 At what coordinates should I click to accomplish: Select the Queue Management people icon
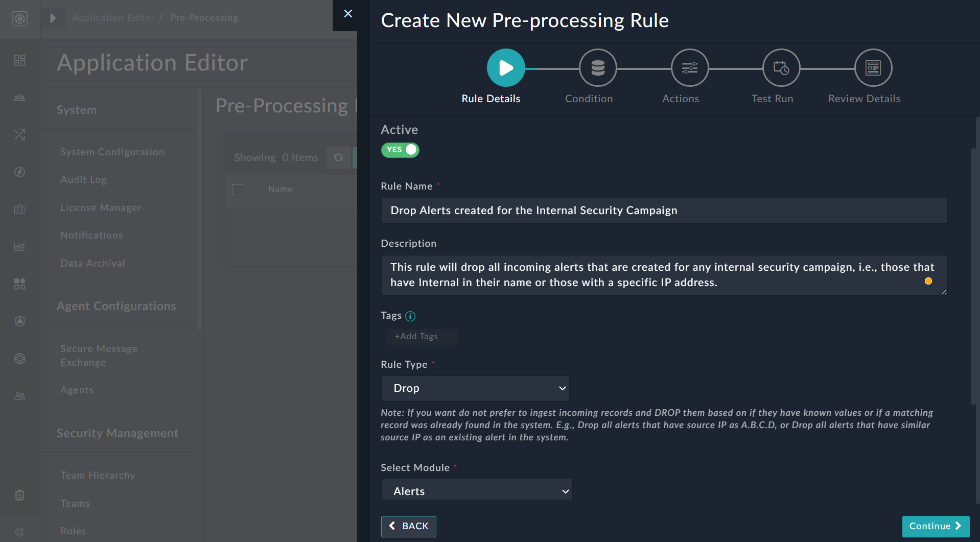20,98
